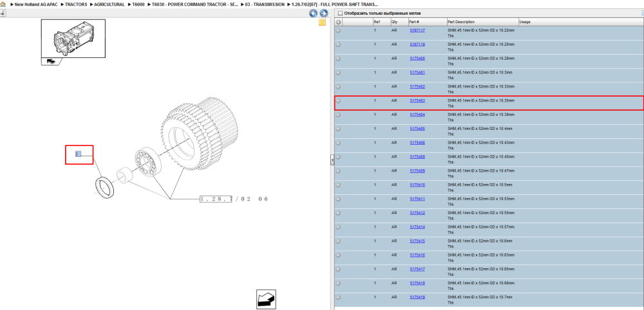Open the yellow note icon
This screenshot has height=310, width=644.
pos(323,23)
